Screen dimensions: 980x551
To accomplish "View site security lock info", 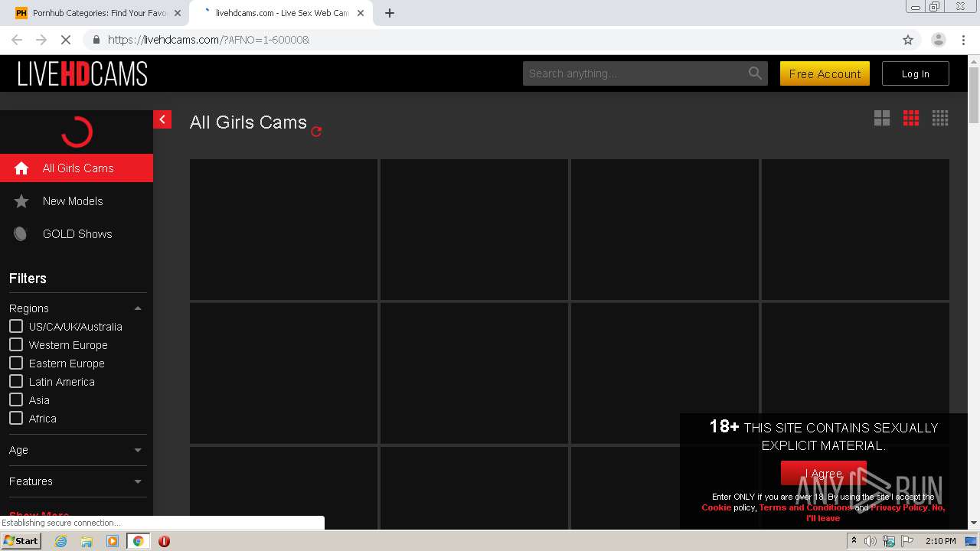I will coord(96,40).
